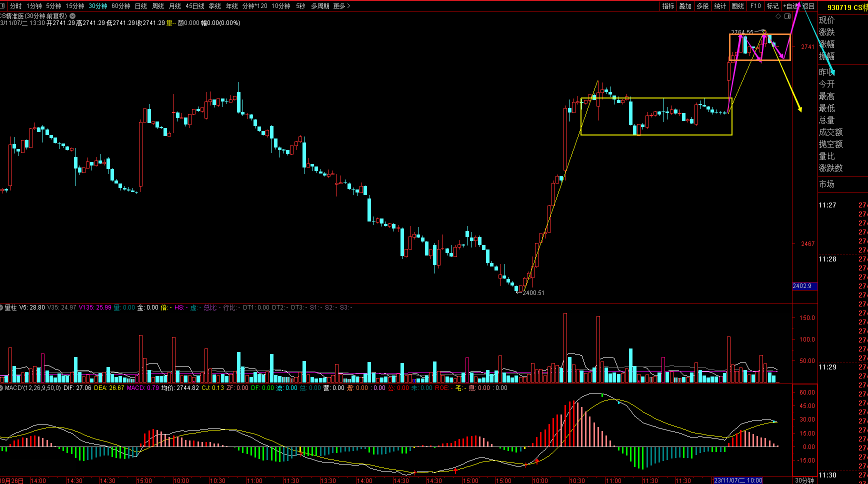
Task: Select the 1分钟 period
Action: (34, 6)
